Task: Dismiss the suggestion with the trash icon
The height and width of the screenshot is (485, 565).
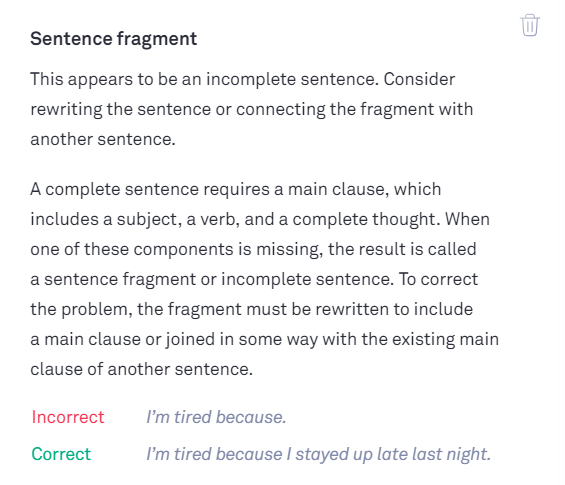Action: (530, 25)
